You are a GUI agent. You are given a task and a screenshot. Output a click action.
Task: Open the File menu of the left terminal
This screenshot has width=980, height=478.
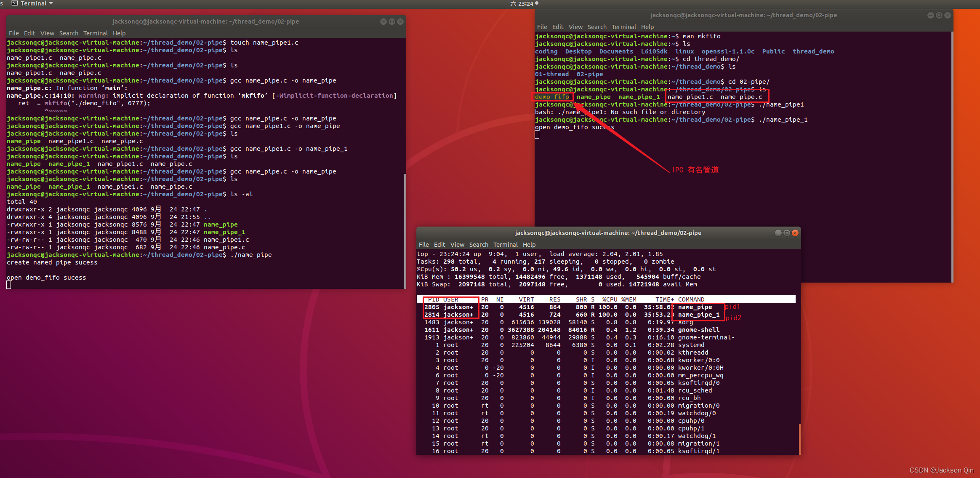pyautogui.click(x=13, y=33)
